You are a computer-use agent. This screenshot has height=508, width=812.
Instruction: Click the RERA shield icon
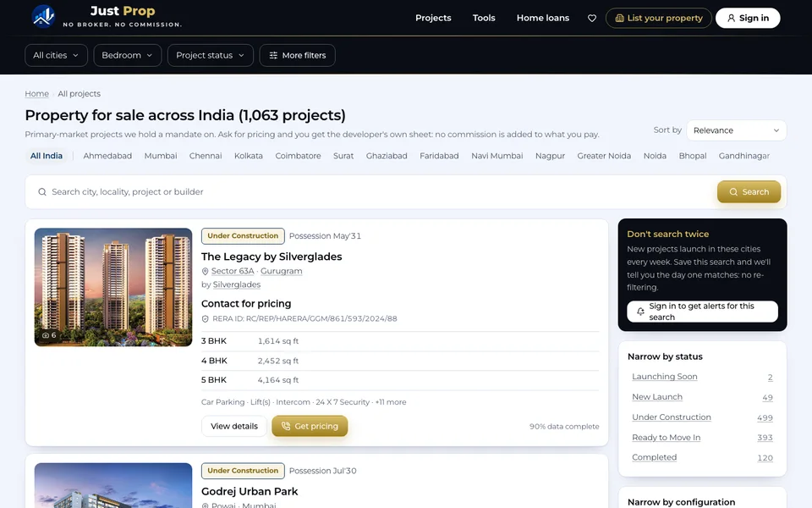coord(205,319)
